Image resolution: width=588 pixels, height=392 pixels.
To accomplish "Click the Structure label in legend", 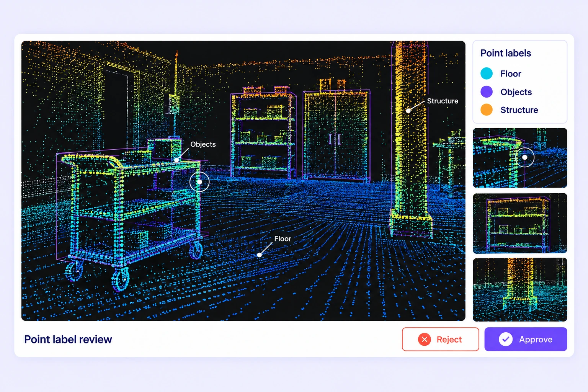I will pyautogui.click(x=519, y=110).
